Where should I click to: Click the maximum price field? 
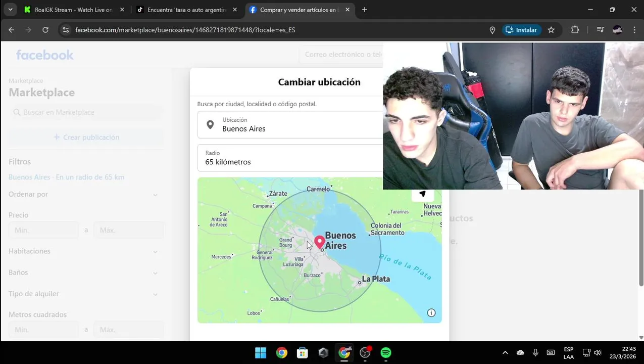129,230
